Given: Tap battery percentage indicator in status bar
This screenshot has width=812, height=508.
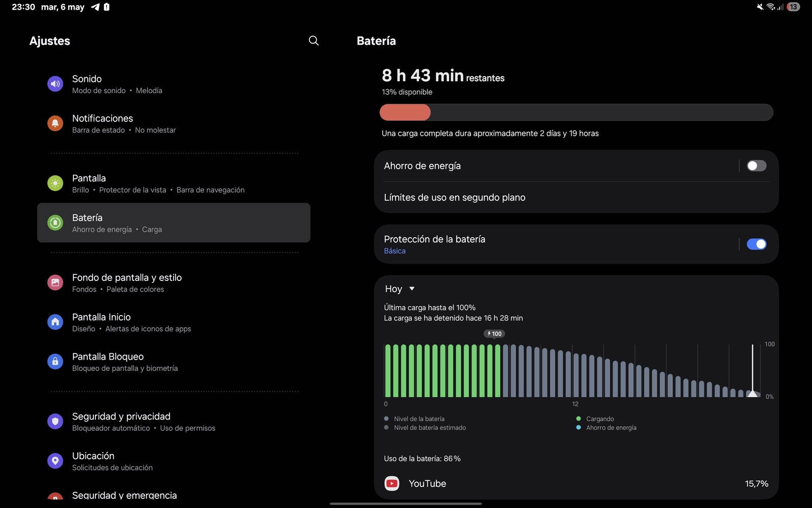Looking at the screenshot, I should coord(793,7).
